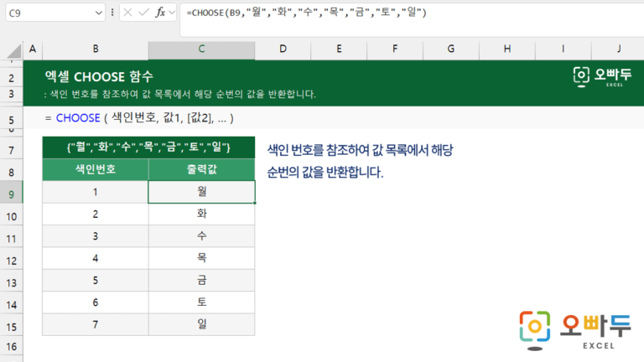
Task: Select cell with index number 1
Action: pyautogui.click(x=96, y=192)
